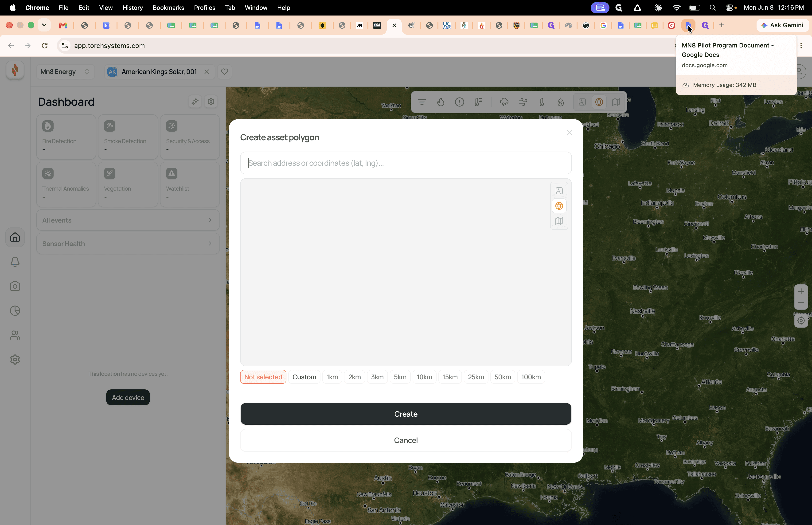Viewport: 812px width, 525px height.
Task: Toggle the thermometer map layer
Action: click(542, 102)
